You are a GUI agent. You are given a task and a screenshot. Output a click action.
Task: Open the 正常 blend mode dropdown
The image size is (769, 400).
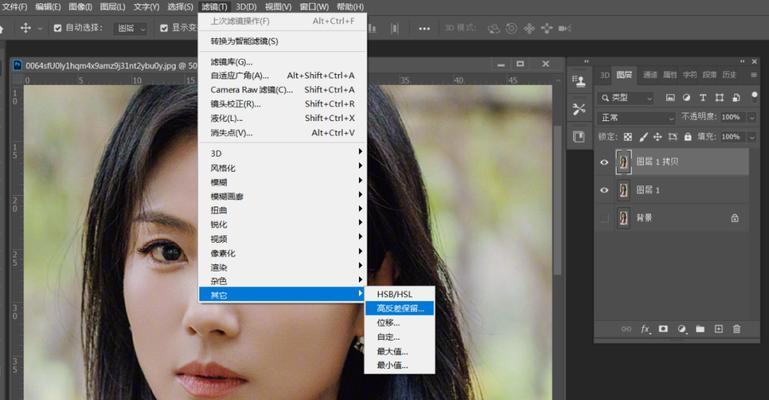tap(637, 118)
